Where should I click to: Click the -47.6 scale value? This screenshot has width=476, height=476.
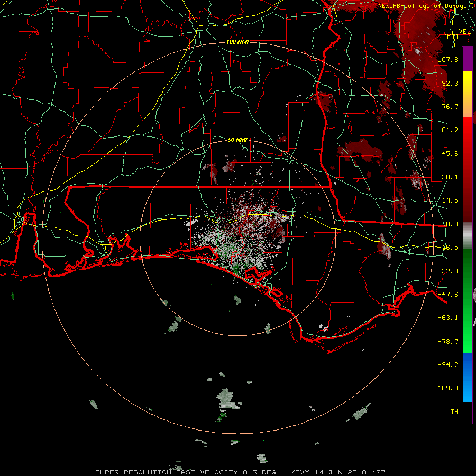(x=448, y=295)
